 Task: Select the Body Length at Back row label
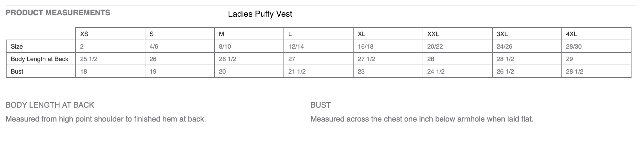(x=40, y=59)
